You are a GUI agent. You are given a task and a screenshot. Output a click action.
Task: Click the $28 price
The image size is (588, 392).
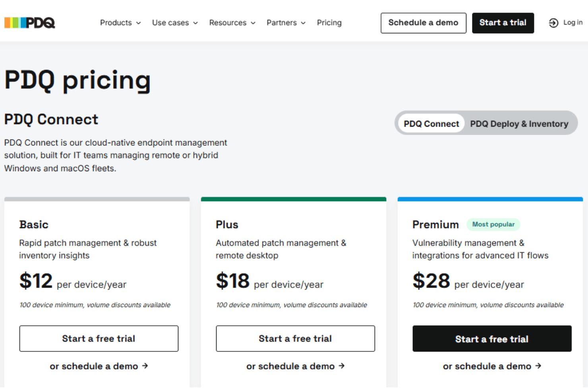point(431,281)
